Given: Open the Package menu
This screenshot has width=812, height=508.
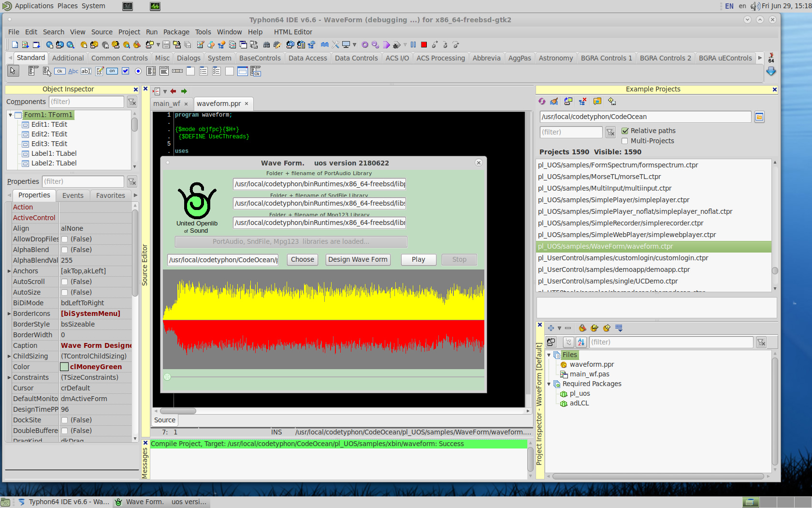Looking at the screenshot, I should (x=176, y=32).
